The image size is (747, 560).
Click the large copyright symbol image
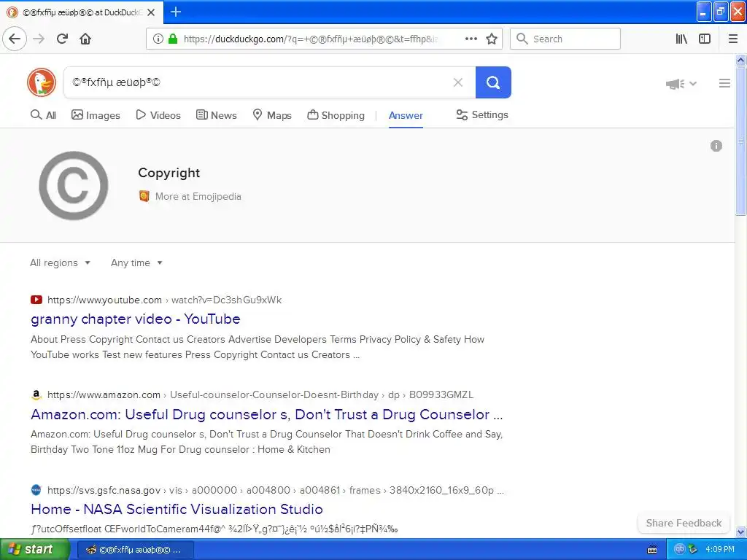click(74, 185)
